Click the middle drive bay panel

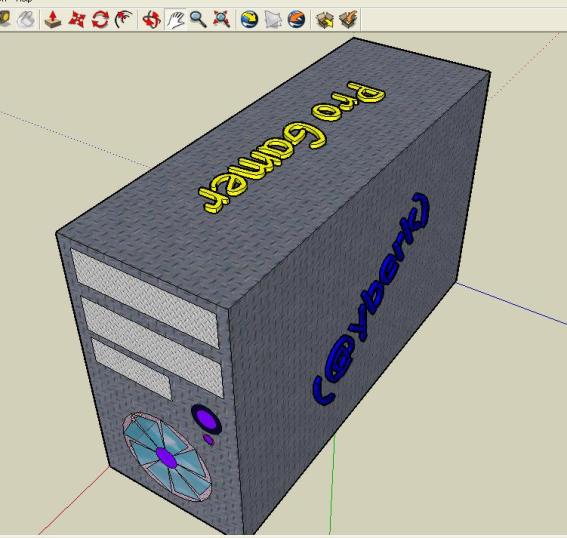[152, 346]
